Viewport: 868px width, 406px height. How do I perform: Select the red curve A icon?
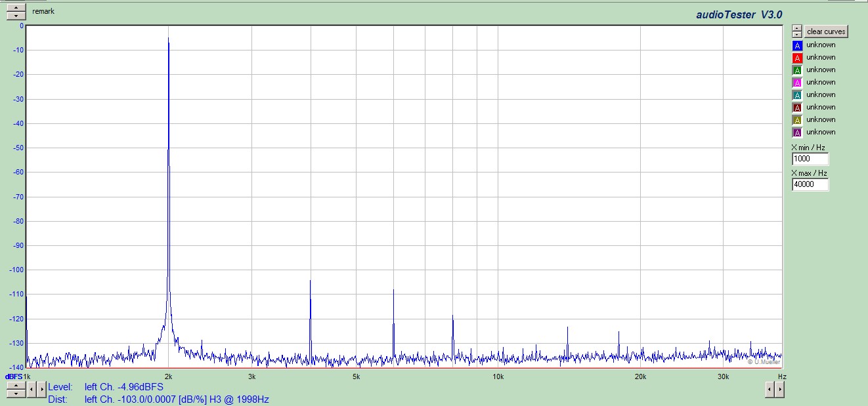point(797,58)
